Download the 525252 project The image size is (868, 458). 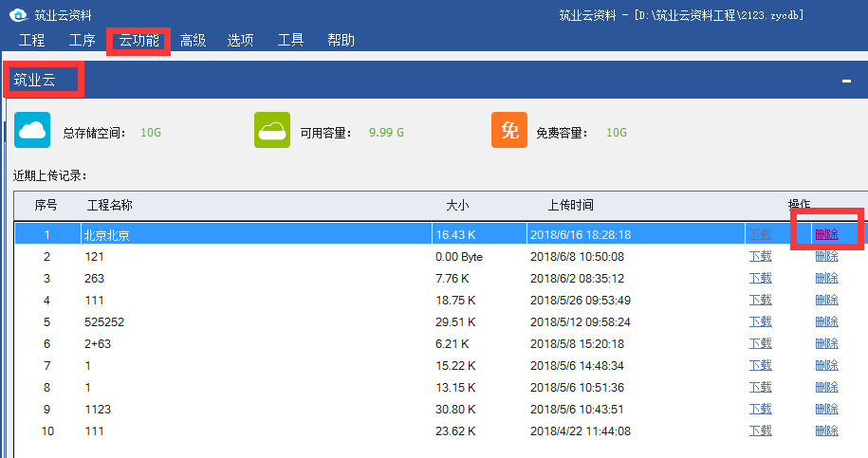(x=760, y=321)
